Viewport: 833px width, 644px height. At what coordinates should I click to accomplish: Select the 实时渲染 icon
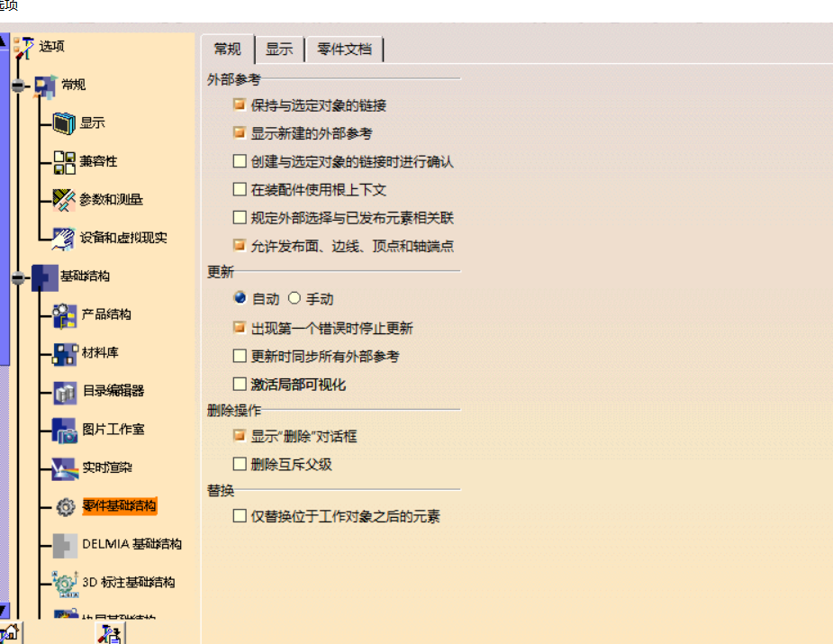pyautogui.click(x=65, y=468)
